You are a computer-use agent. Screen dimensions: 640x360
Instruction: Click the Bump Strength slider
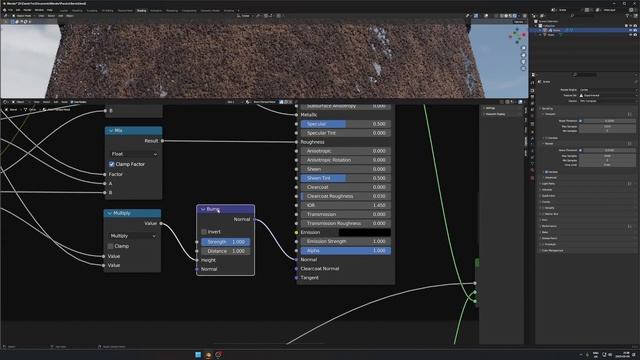[x=226, y=242]
